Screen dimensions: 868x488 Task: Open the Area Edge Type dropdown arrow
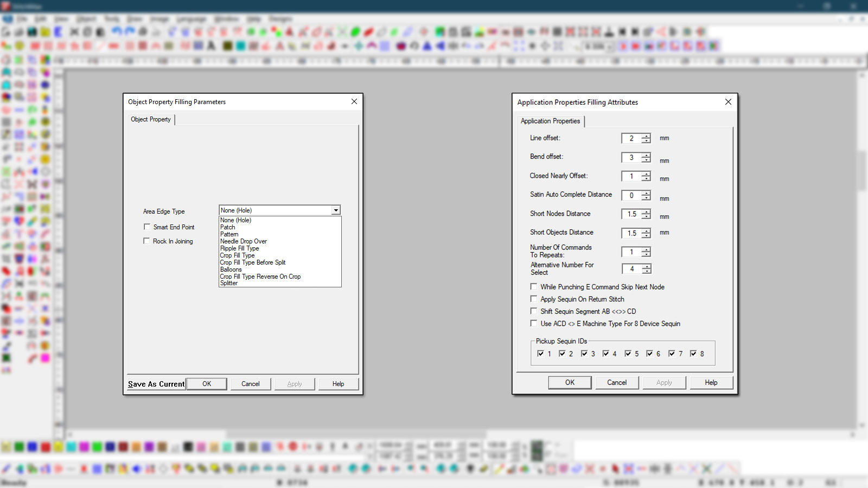pos(336,210)
